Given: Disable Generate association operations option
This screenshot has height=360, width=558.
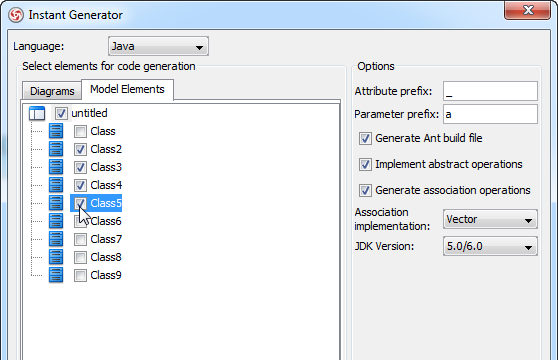Looking at the screenshot, I should (x=365, y=190).
